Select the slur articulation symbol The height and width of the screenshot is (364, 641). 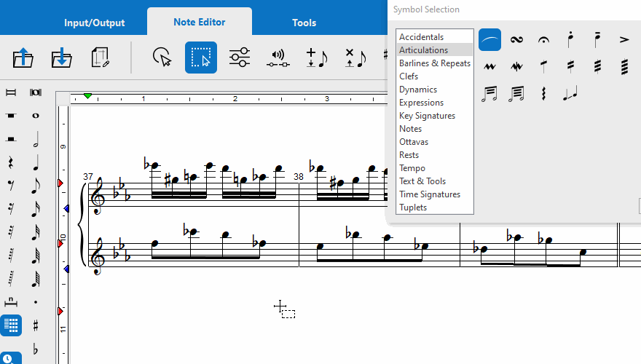(x=489, y=39)
